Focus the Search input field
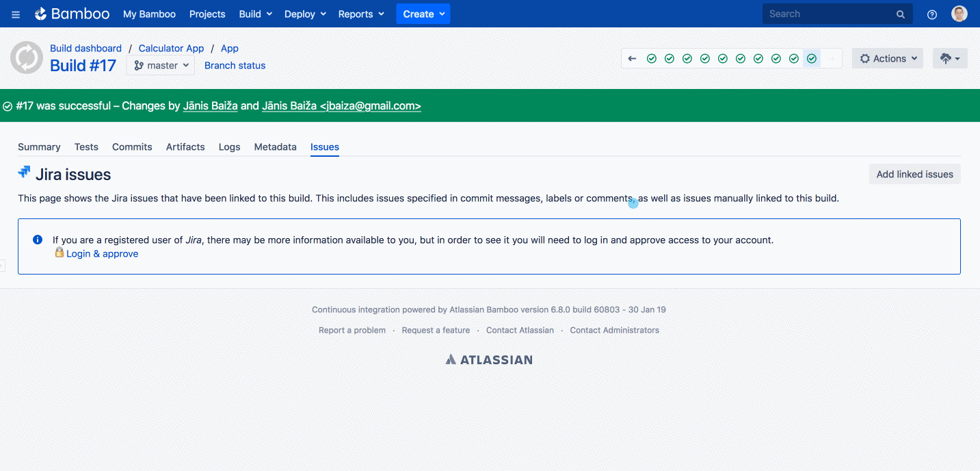Image resolution: width=980 pixels, height=471 pixels. click(x=827, y=14)
